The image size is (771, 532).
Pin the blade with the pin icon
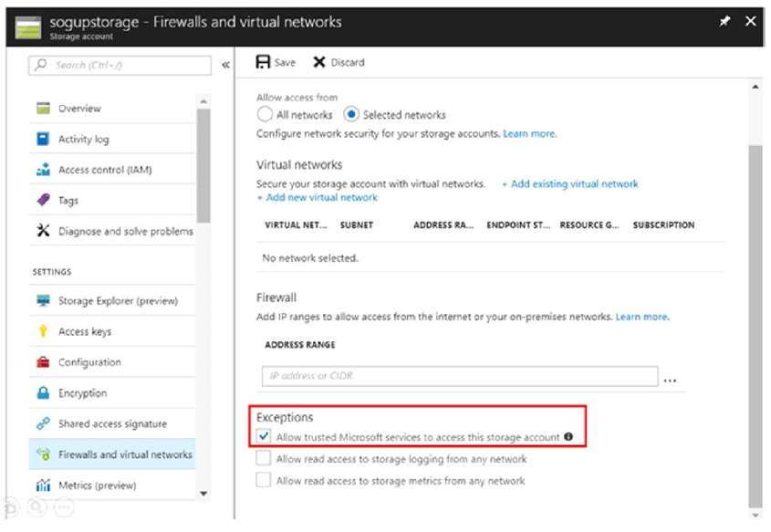[x=724, y=21]
